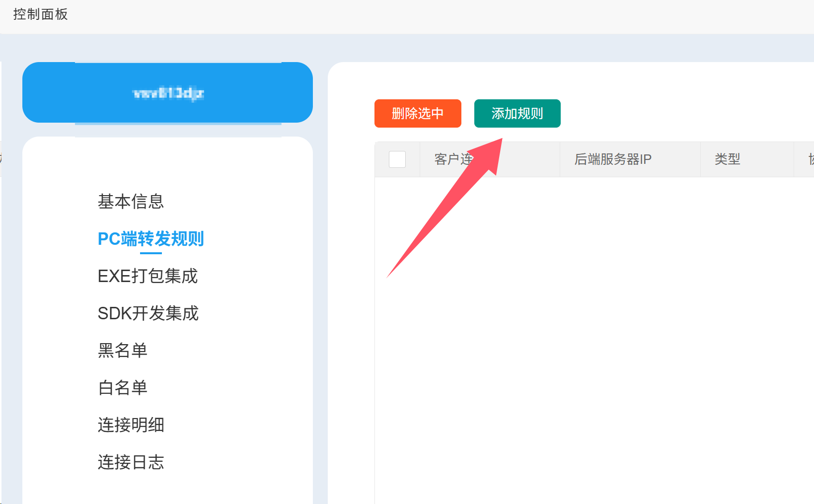This screenshot has height=504, width=814.
Task: Select 基本信息 in the sidebar
Action: click(131, 202)
